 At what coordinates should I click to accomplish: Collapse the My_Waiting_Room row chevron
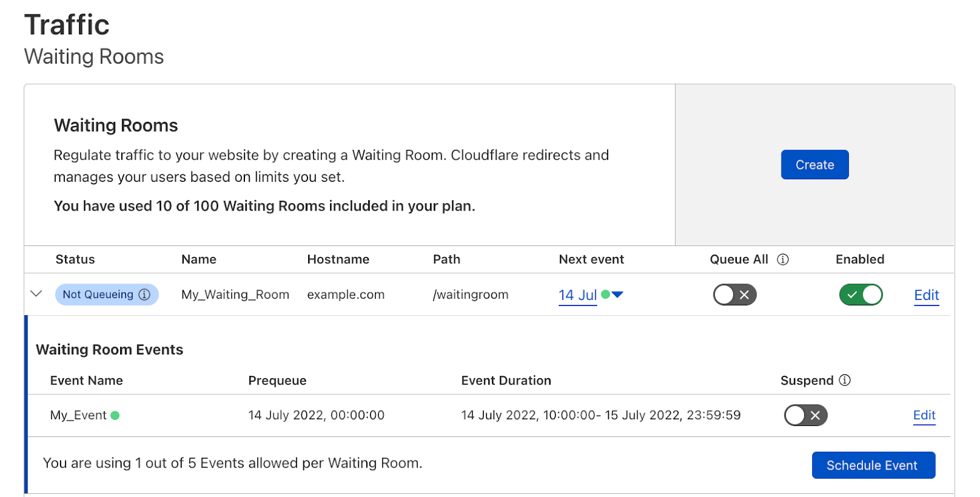[x=36, y=294]
